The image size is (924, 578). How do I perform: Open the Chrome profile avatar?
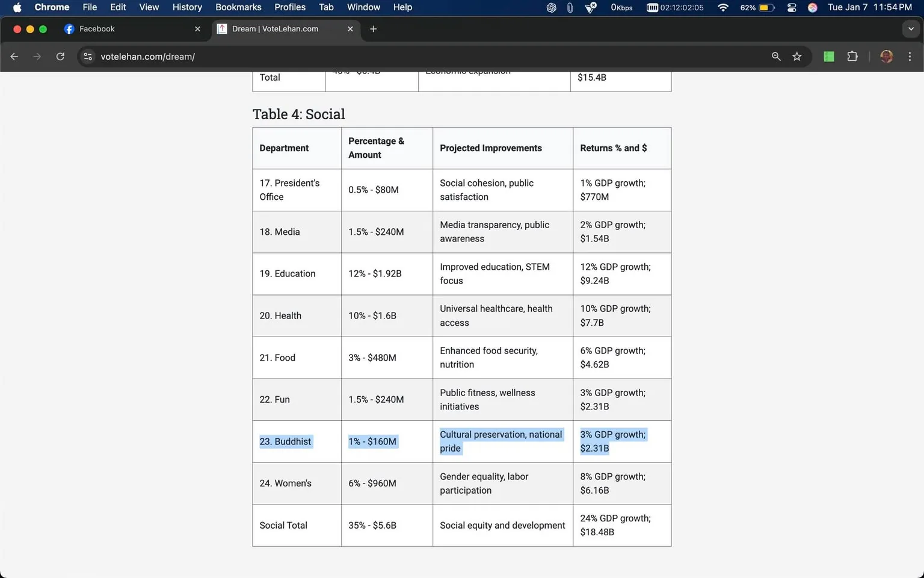(886, 57)
